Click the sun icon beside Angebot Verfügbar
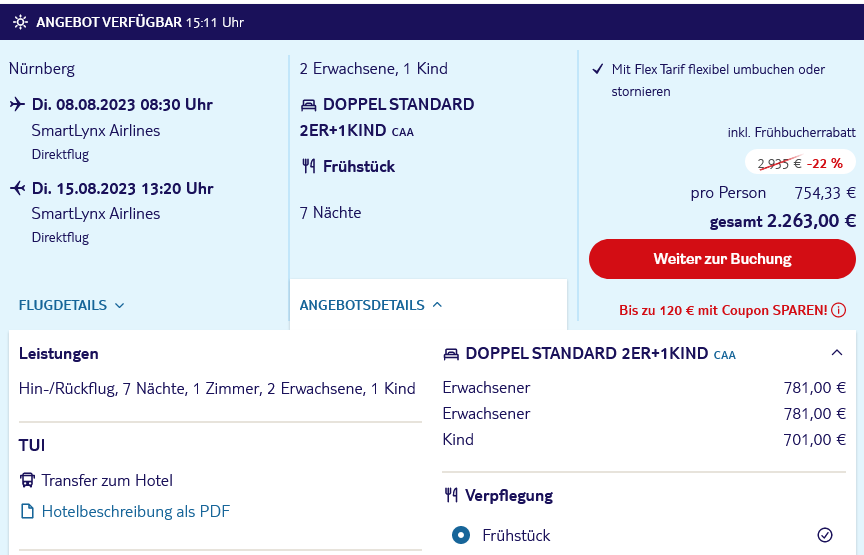This screenshot has height=555, width=864. pos(20,22)
